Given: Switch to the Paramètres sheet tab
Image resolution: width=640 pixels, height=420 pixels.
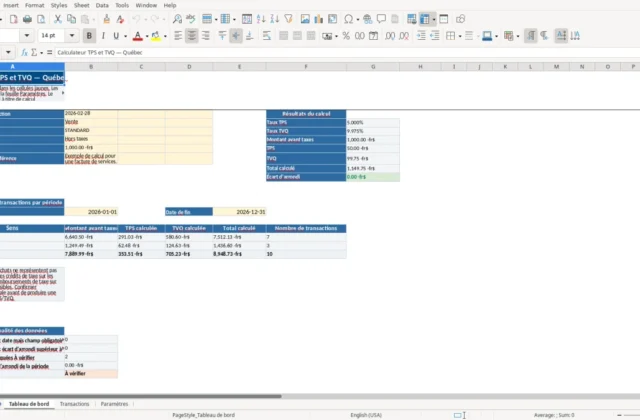Looking at the screenshot, I should (x=114, y=404).
